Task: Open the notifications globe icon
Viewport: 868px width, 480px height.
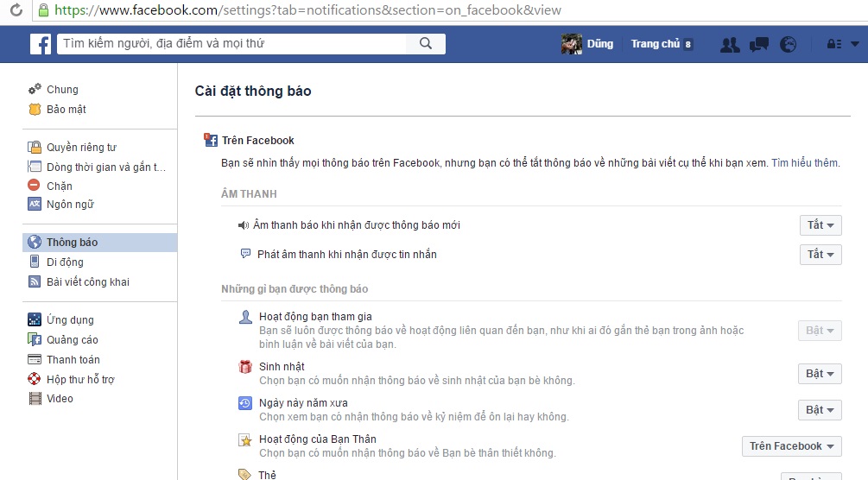Action: (788, 44)
